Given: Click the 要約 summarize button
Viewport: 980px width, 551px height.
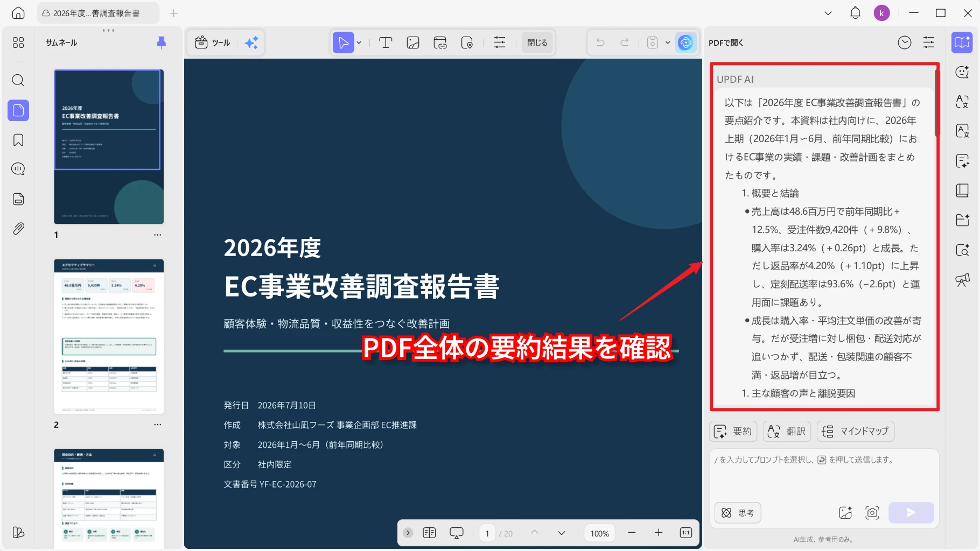Looking at the screenshot, I should [733, 431].
